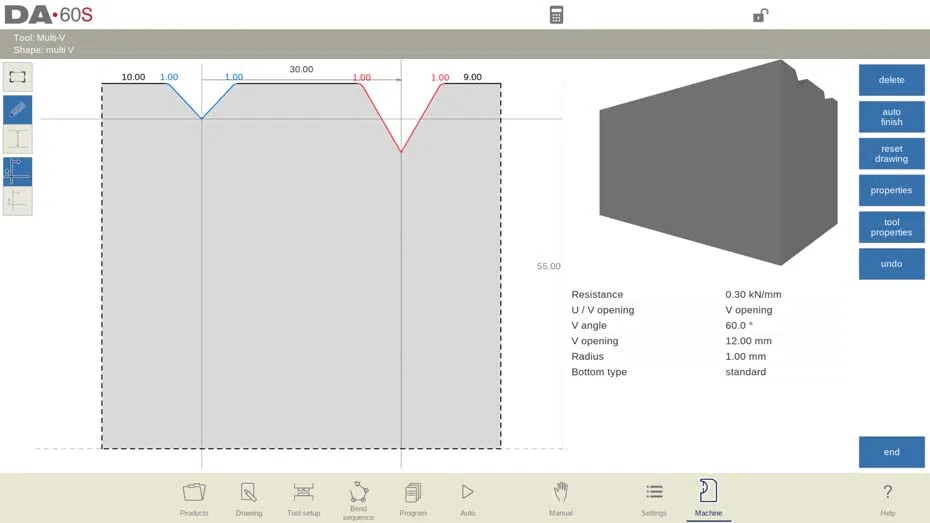Click the V angle value 60.0°
The height and width of the screenshot is (523, 930).
(x=738, y=325)
